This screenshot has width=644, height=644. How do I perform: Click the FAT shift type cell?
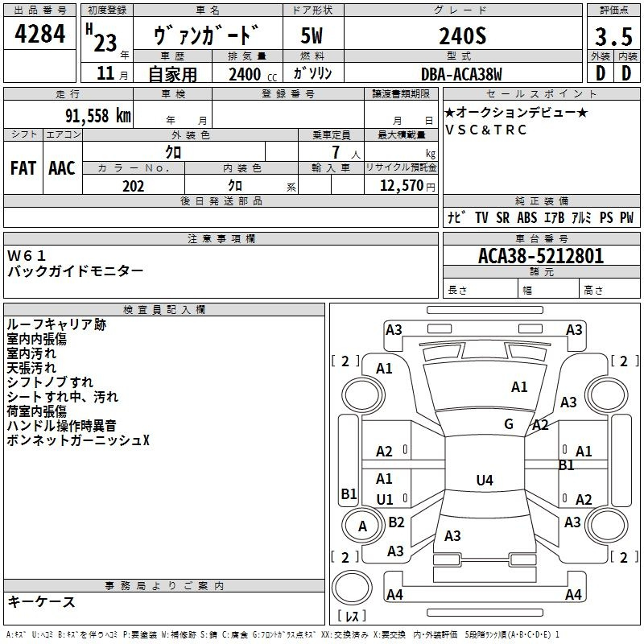[x=23, y=167]
